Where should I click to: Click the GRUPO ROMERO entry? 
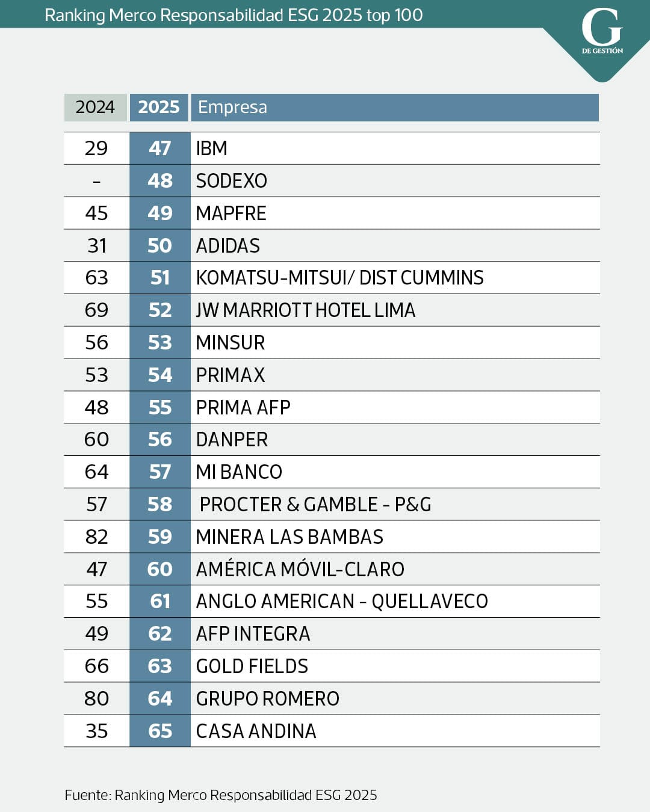(x=268, y=699)
